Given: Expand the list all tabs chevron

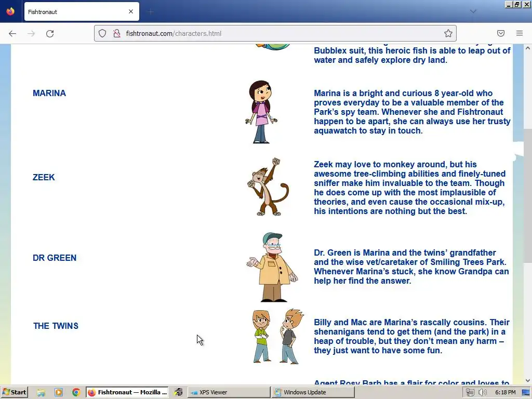Looking at the screenshot, I should coord(473,11).
